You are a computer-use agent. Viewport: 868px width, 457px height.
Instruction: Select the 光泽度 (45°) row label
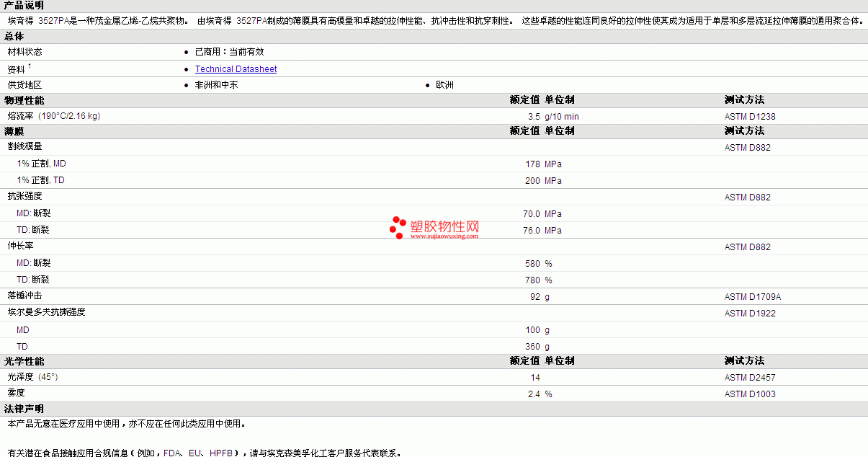point(32,377)
